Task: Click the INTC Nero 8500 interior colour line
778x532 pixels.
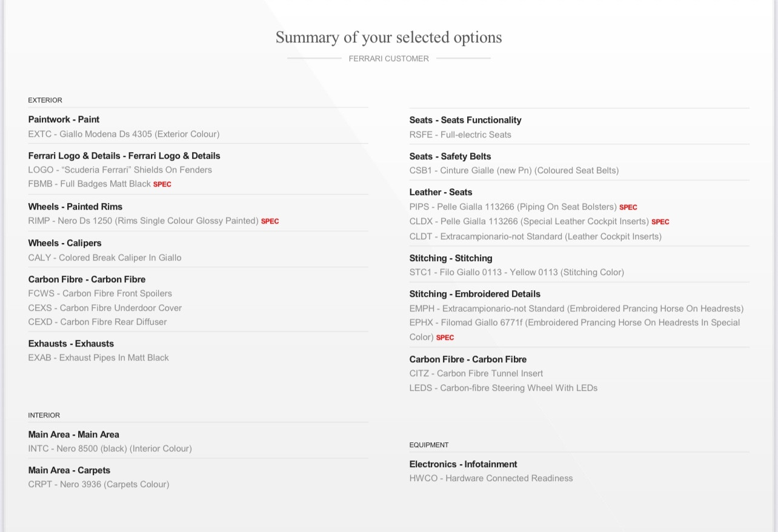Action: click(110, 448)
